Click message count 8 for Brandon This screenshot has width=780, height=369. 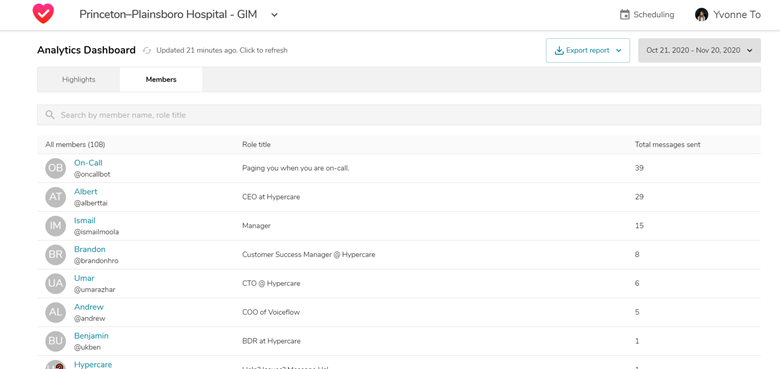637,255
